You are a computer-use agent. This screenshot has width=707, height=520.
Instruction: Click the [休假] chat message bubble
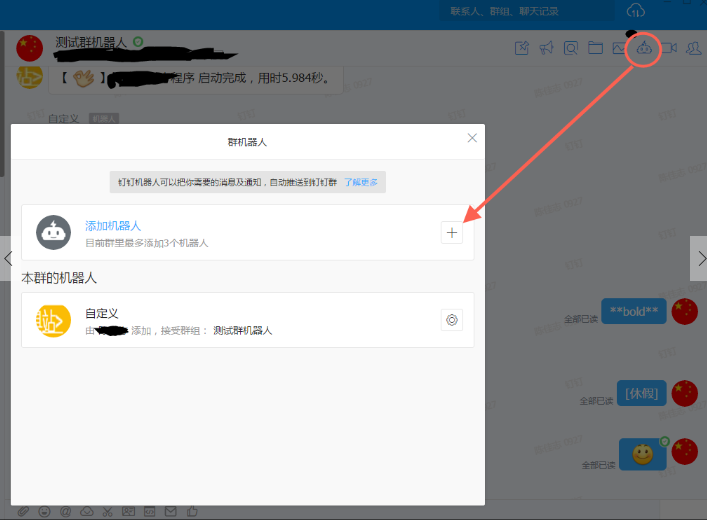[642, 393]
